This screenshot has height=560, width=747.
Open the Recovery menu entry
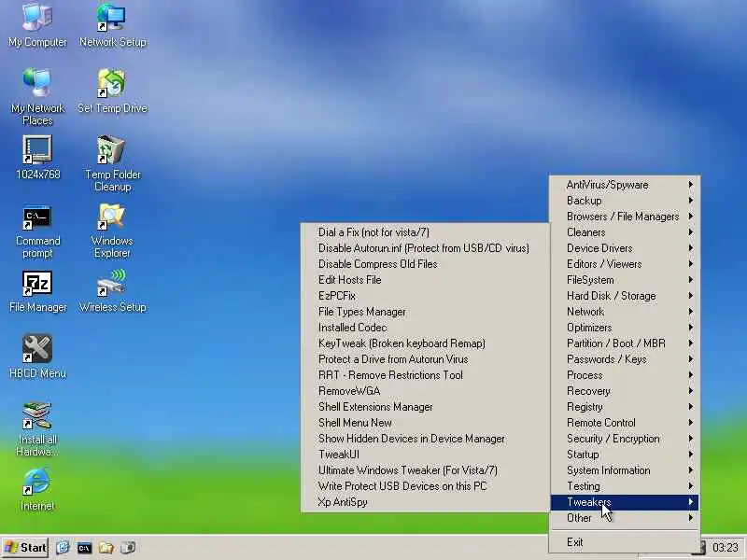pos(625,391)
